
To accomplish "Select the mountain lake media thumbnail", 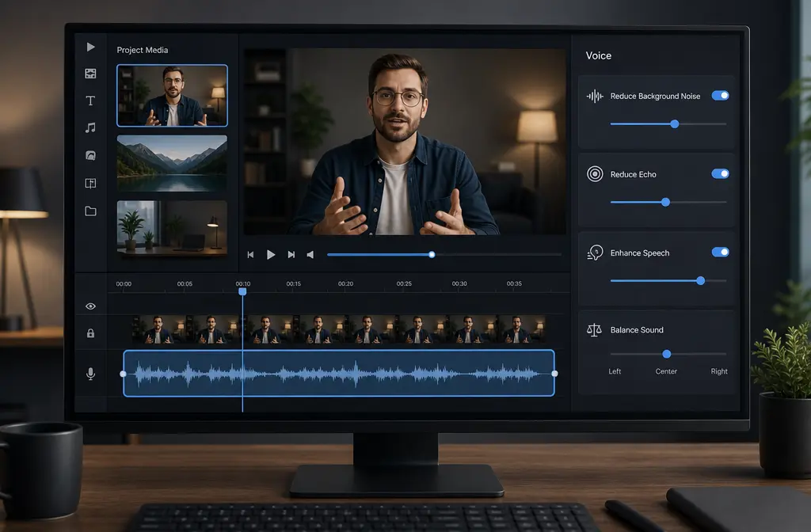I will click(172, 163).
